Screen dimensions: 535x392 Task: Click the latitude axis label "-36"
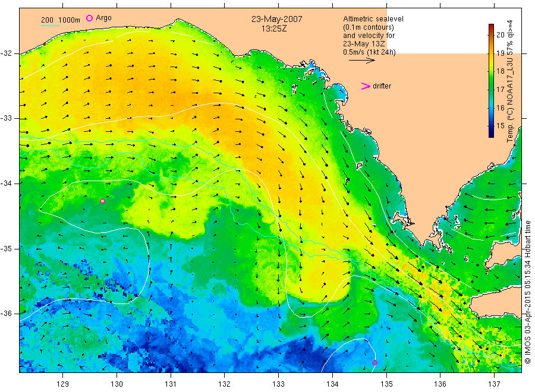(x=6, y=314)
